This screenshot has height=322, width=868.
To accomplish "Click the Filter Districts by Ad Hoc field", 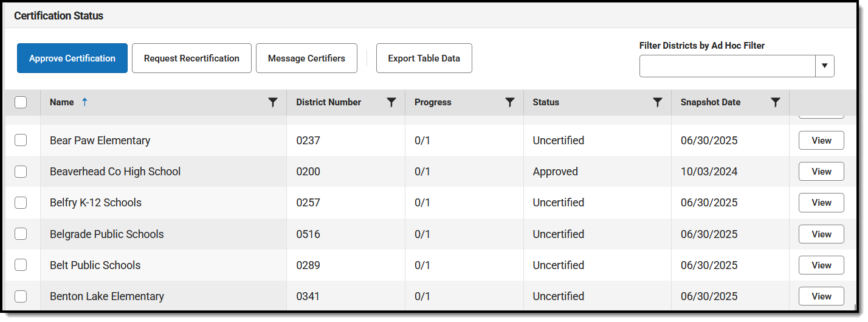I will click(727, 66).
